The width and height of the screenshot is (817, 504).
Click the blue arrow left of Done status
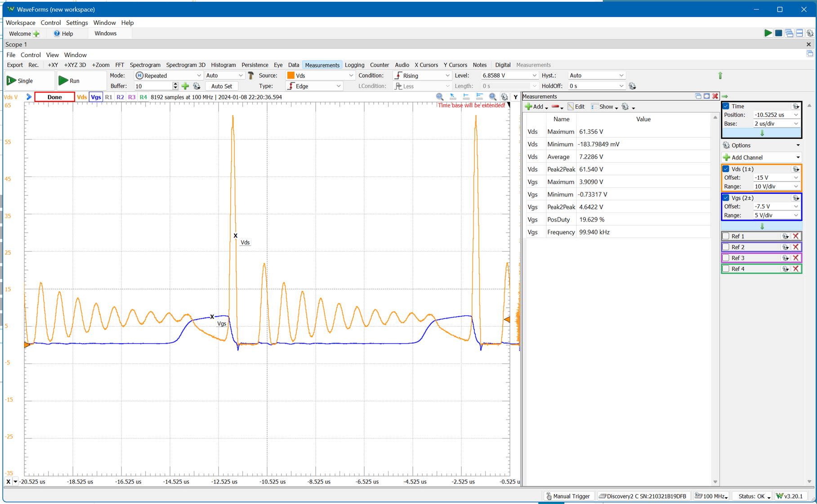pos(29,97)
